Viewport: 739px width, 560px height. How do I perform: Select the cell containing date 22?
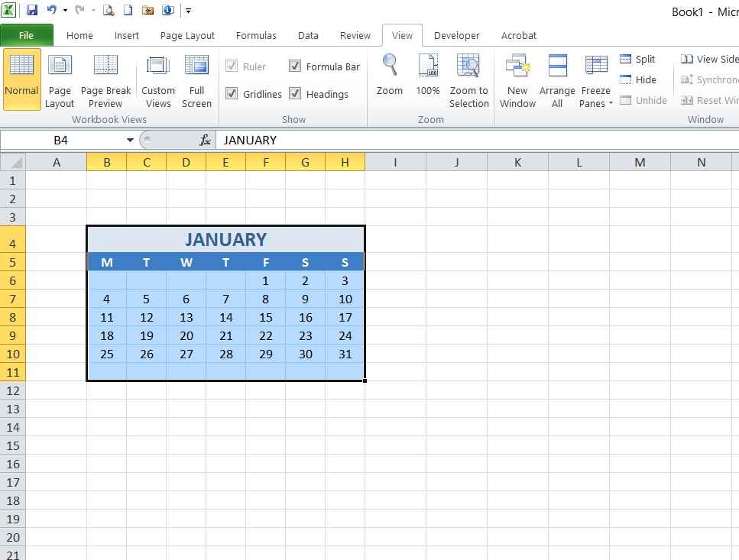266,336
